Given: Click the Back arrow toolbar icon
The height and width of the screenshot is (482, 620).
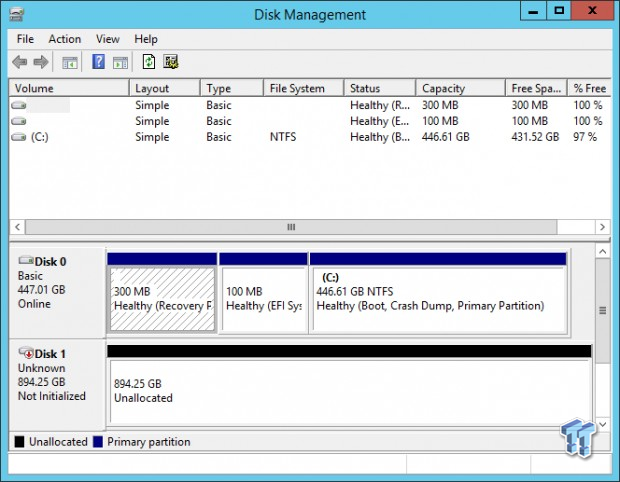Looking at the screenshot, I should tap(19, 62).
